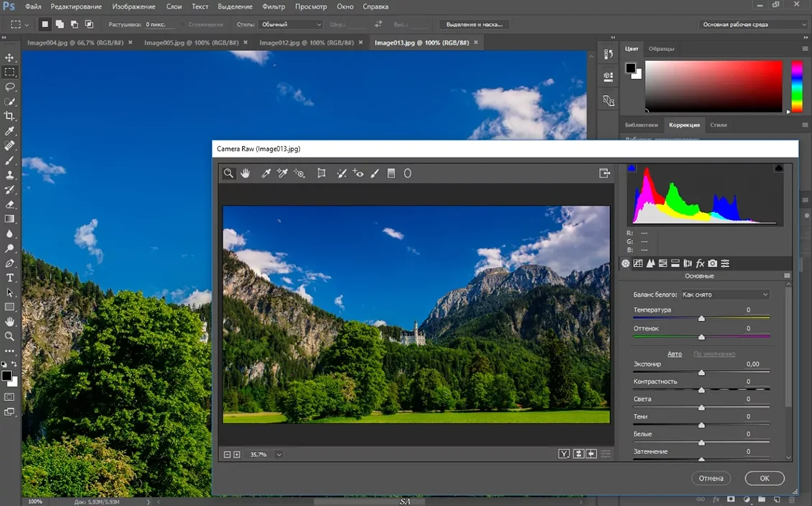
Task: Choose the Graduated Filter tool in Camera Raw
Action: point(391,173)
